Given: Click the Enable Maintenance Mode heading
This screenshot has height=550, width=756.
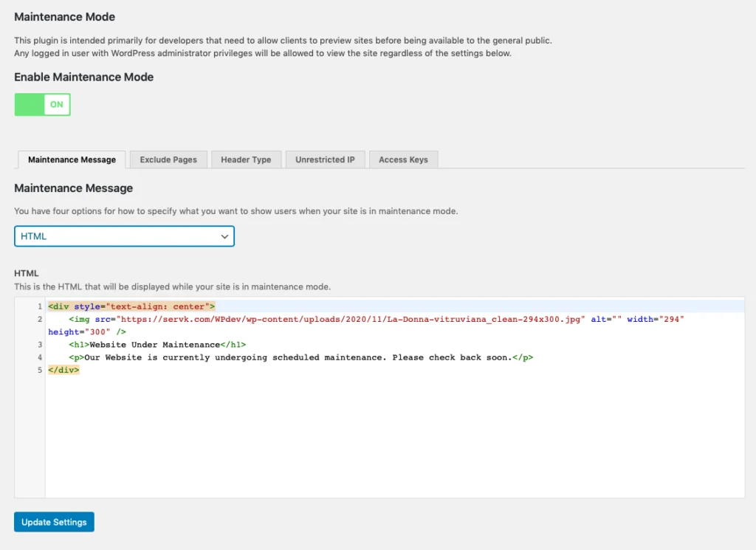Looking at the screenshot, I should (x=84, y=77).
